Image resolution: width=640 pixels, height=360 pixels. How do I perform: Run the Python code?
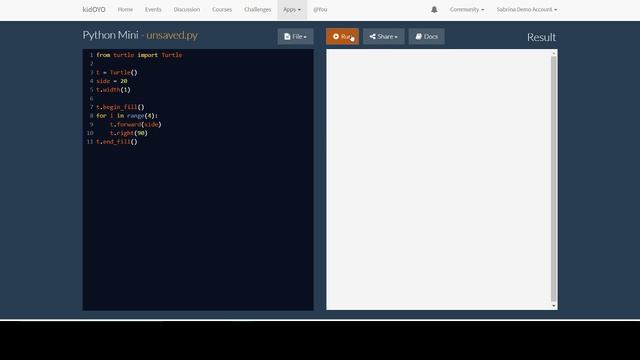[342, 36]
